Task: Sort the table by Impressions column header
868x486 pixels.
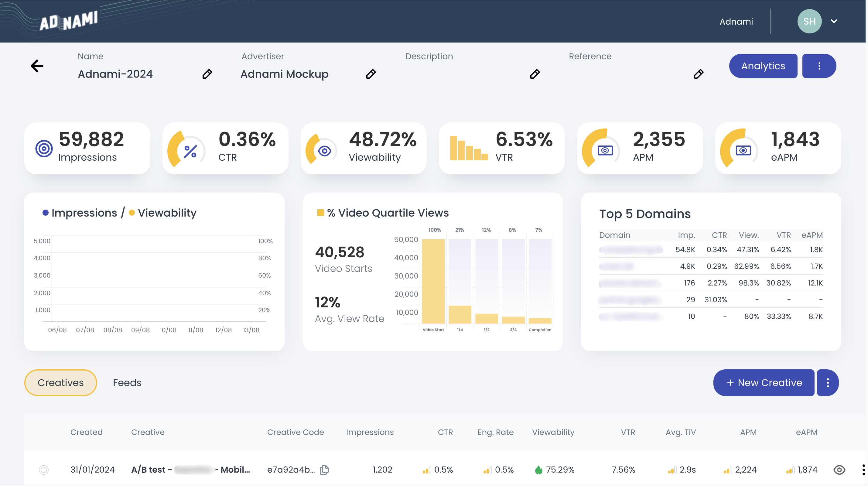Action: click(370, 432)
